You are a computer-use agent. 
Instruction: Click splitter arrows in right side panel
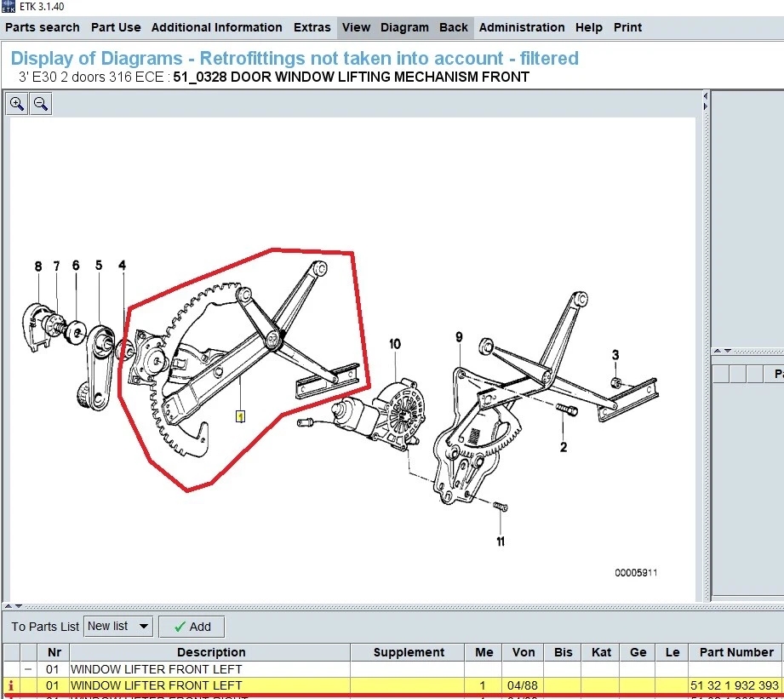723,351
